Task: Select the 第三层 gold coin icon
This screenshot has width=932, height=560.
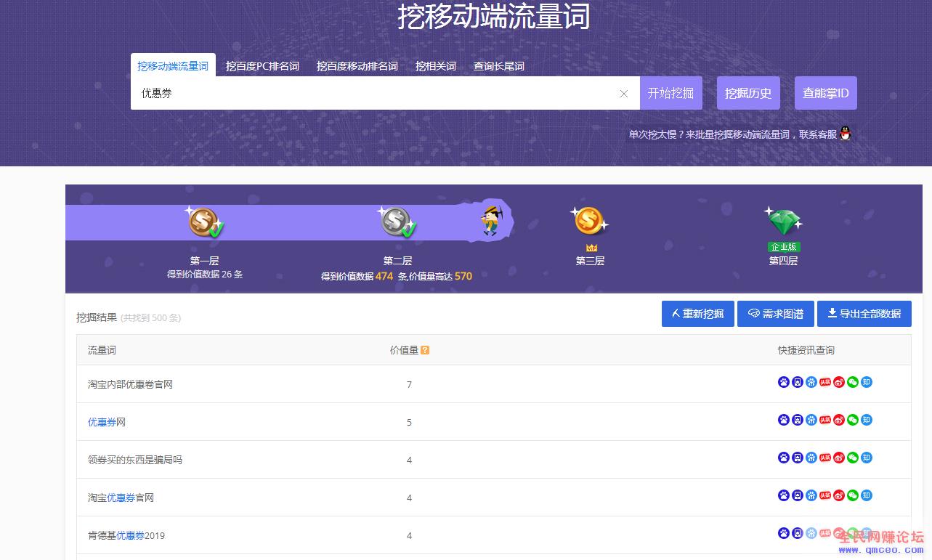Action: 590,221
